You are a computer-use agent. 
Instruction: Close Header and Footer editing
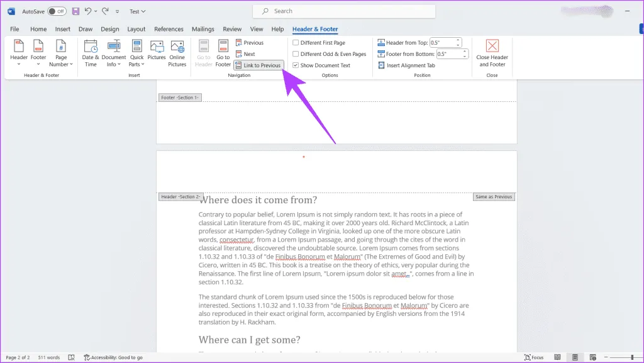click(492, 53)
